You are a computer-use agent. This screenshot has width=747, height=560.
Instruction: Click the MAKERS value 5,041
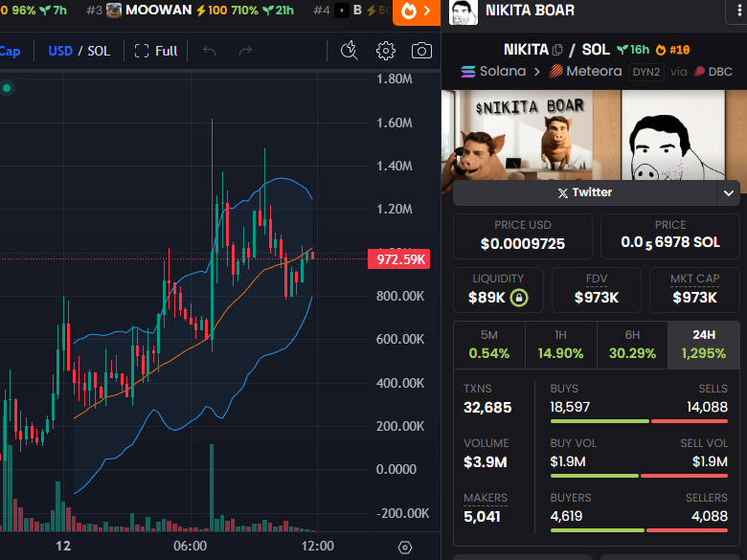click(x=482, y=517)
